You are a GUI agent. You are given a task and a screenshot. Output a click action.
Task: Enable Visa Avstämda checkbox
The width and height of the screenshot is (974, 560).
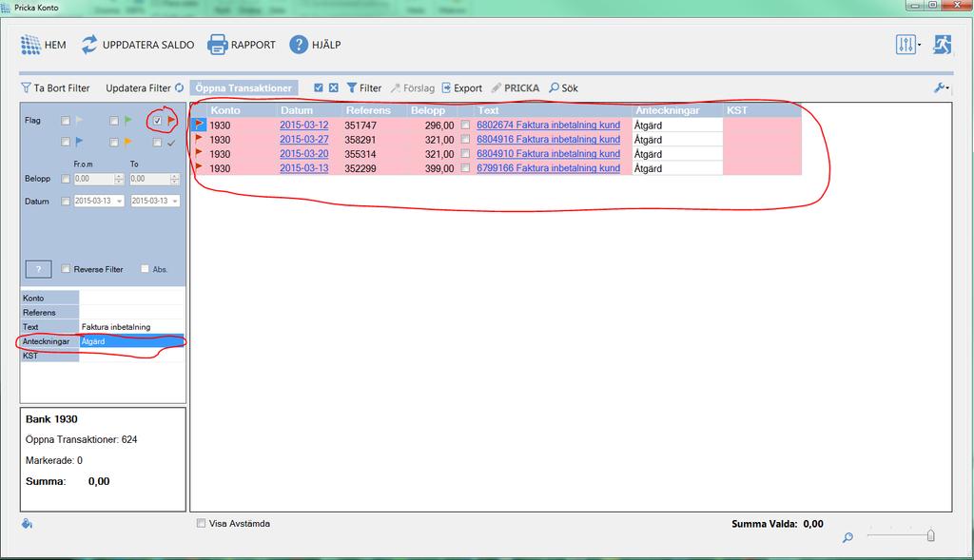point(201,523)
